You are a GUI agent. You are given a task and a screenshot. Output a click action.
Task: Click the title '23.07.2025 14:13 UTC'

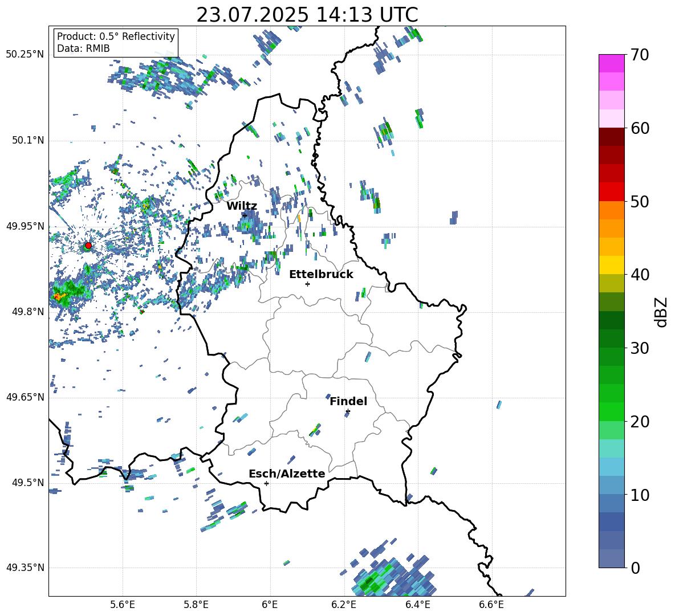[307, 15]
